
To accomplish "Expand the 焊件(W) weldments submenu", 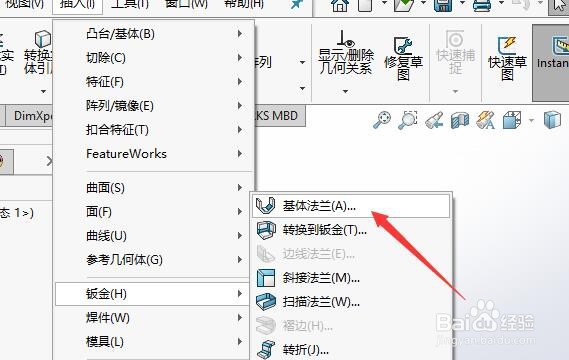I will (x=152, y=318).
